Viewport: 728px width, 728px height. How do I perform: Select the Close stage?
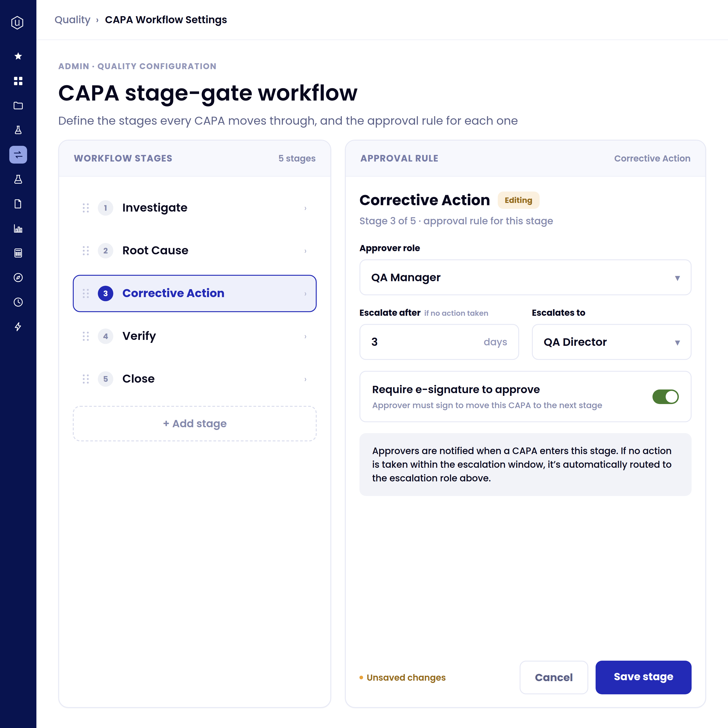point(195,379)
